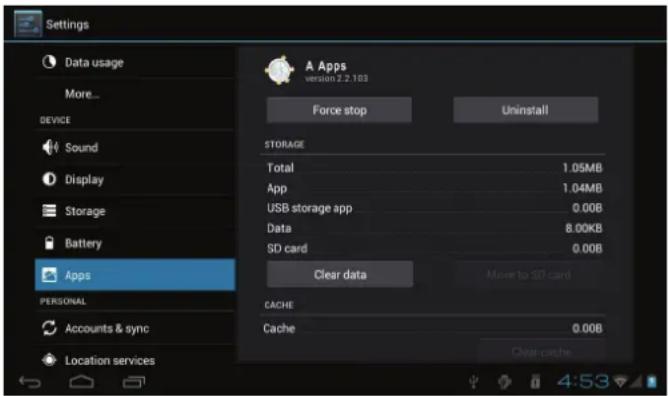Open Display settings
This screenshot has width=668, height=396.
[135, 179]
